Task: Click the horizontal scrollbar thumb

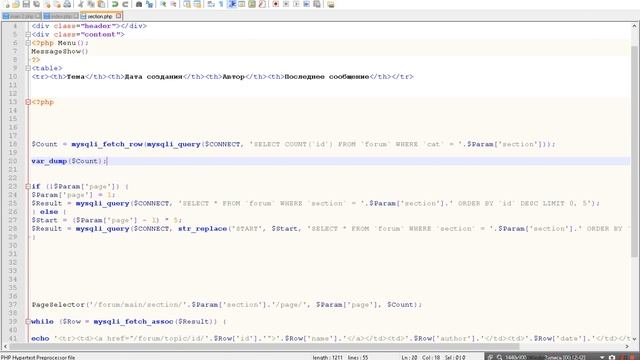Action: pos(264,347)
